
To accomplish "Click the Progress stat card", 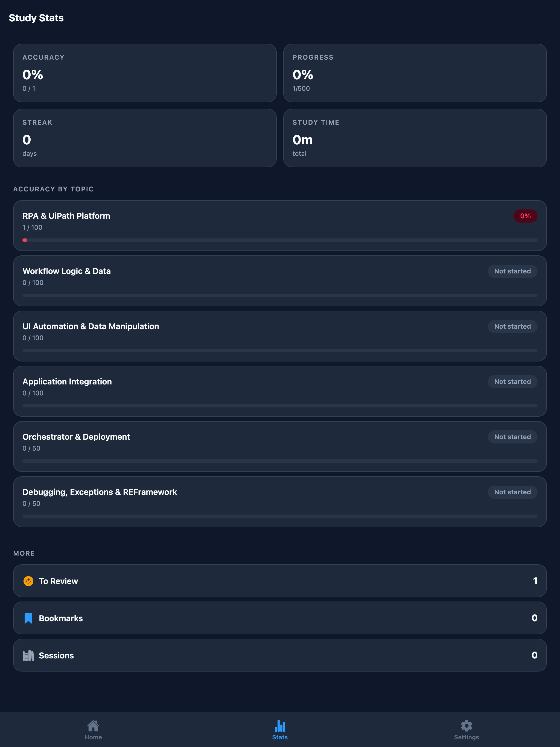I will 415,73.
